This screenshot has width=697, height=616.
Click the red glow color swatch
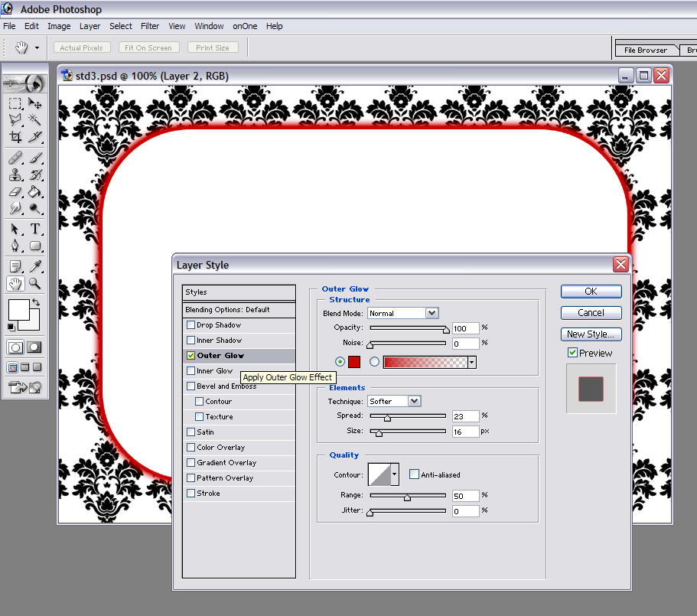pos(354,362)
